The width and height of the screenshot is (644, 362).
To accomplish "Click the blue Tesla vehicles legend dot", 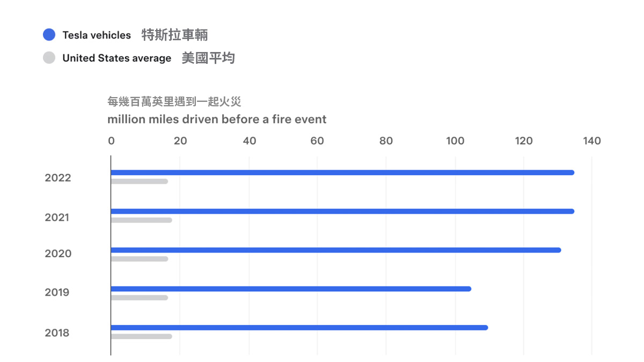I will tap(49, 35).
